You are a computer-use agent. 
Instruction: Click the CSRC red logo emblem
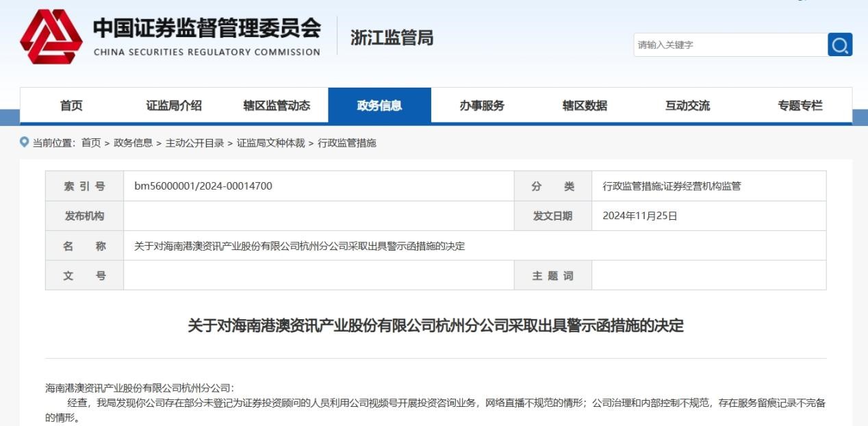(51, 37)
